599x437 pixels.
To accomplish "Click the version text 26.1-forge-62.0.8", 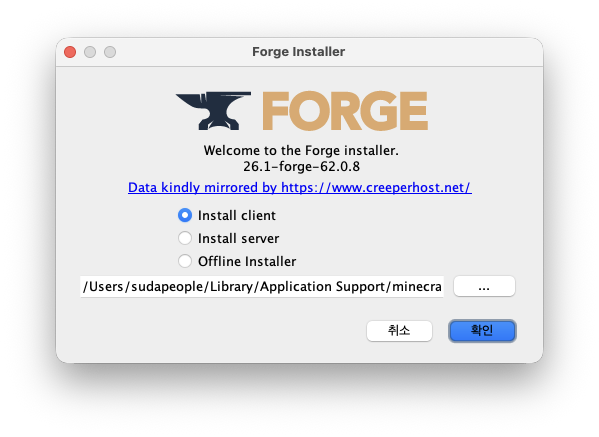I will [x=301, y=167].
